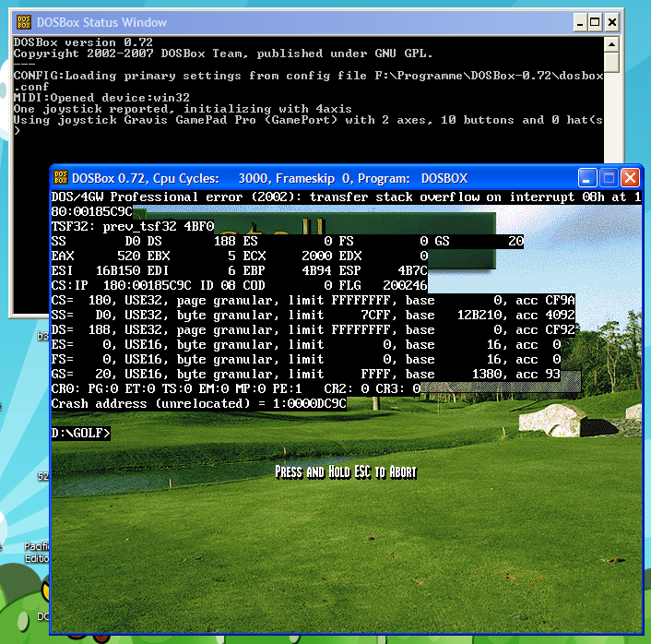Viewport: 651px width, 644px height.
Task: Select the partially hidden DC desktop icon
Action: click(42, 615)
